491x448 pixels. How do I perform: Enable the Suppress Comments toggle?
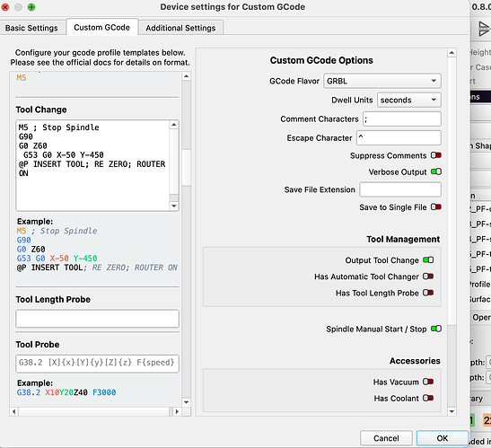[436, 155]
